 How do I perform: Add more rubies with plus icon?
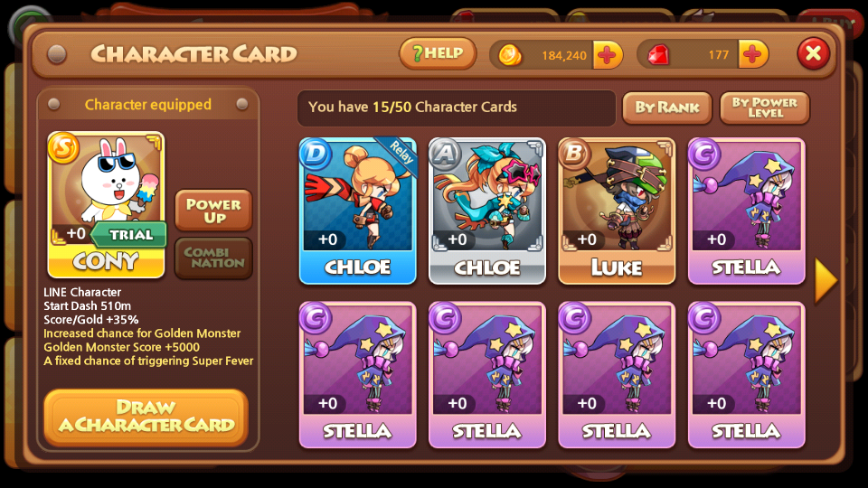click(752, 54)
